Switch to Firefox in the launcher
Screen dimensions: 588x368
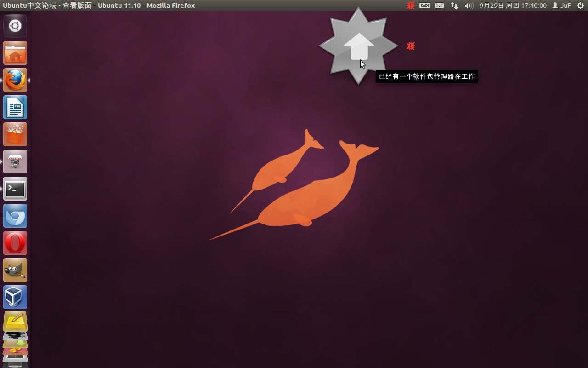pyautogui.click(x=15, y=80)
